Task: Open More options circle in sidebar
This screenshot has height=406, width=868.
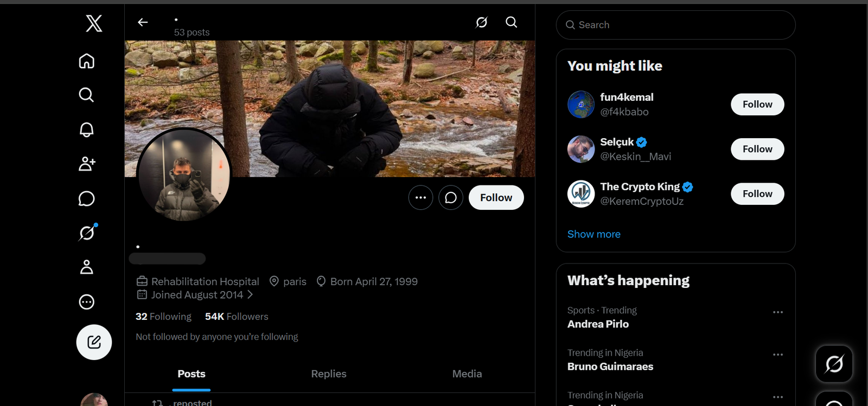Action: coord(87,302)
